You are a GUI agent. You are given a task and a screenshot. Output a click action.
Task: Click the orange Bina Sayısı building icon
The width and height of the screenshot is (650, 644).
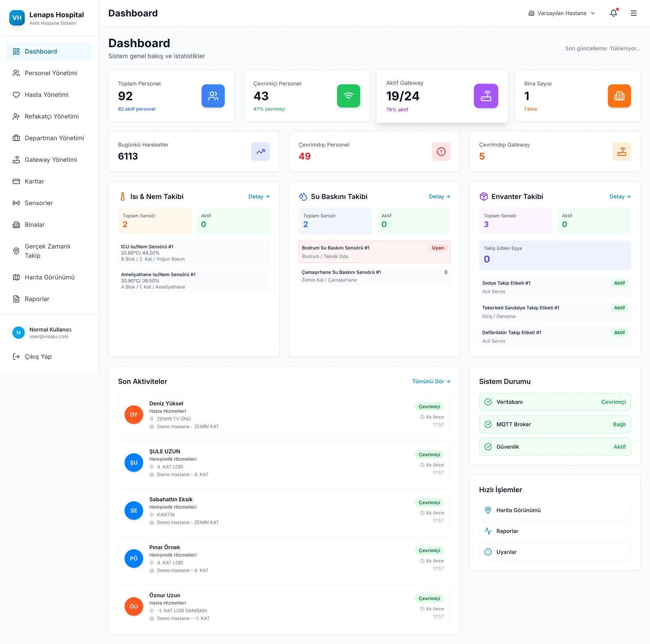pyautogui.click(x=619, y=96)
